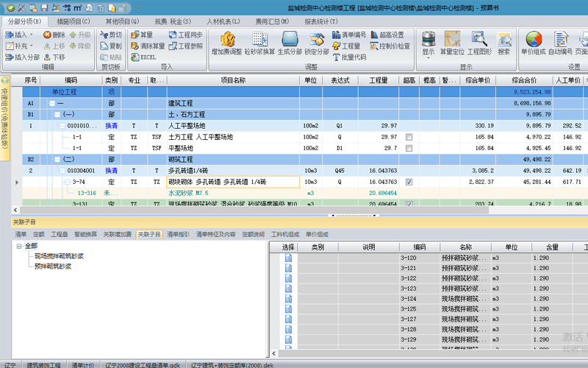Open the 插入 dropdown arrow
The width and height of the screenshot is (588, 368).
[x=31, y=35]
